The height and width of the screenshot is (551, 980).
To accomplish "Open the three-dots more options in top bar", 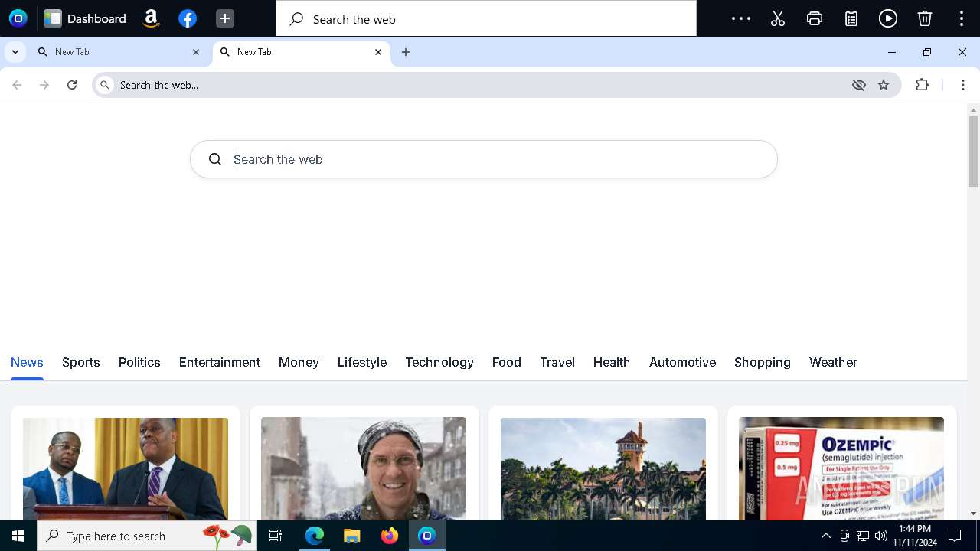I will tap(741, 18).
